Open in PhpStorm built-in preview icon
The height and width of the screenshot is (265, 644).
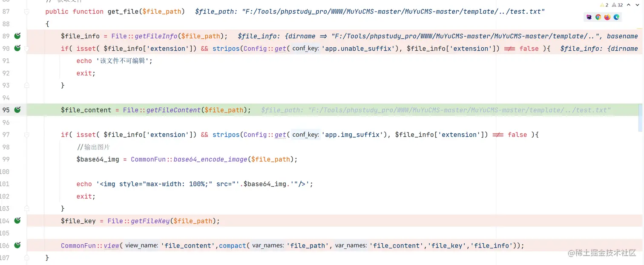tap(589, 17)
